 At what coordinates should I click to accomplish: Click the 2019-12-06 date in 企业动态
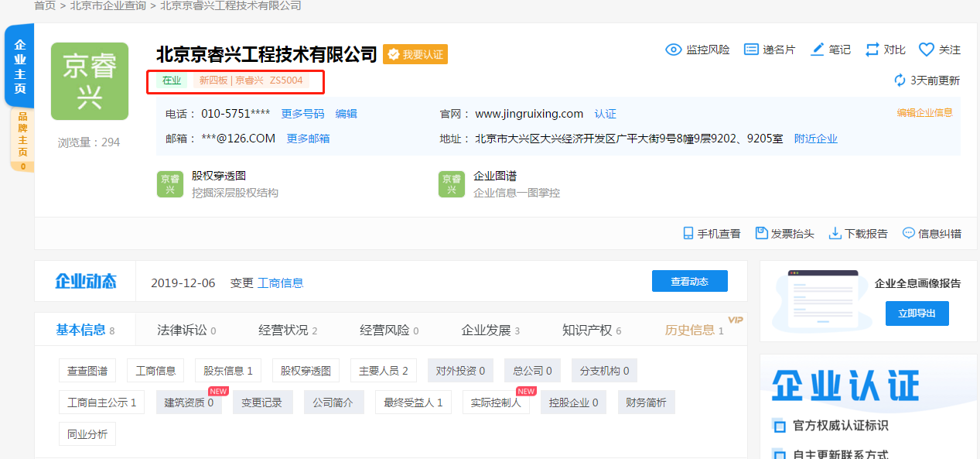183,283
